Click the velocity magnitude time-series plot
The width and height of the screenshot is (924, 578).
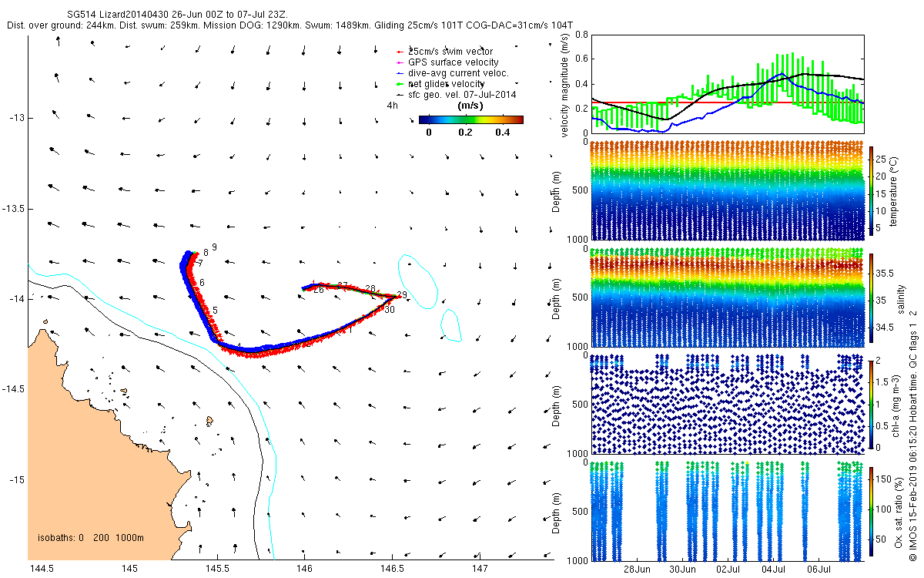tap(727, 83)
